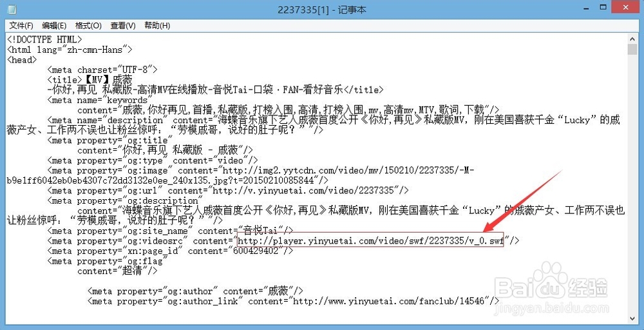Click the meta charset="UTF-8" line
This screenshot has width=644, height=330.
[102, 70]
